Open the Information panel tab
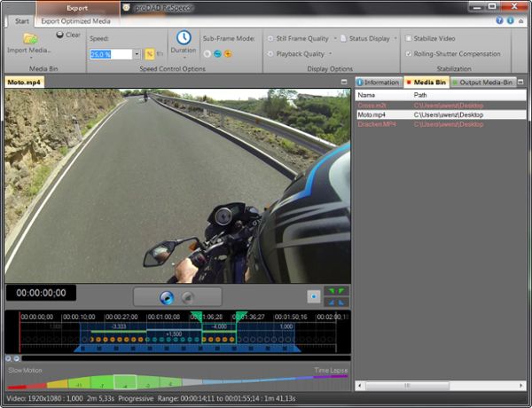The width and height of the screenshot is (532, 408). (x=377, y=82)
